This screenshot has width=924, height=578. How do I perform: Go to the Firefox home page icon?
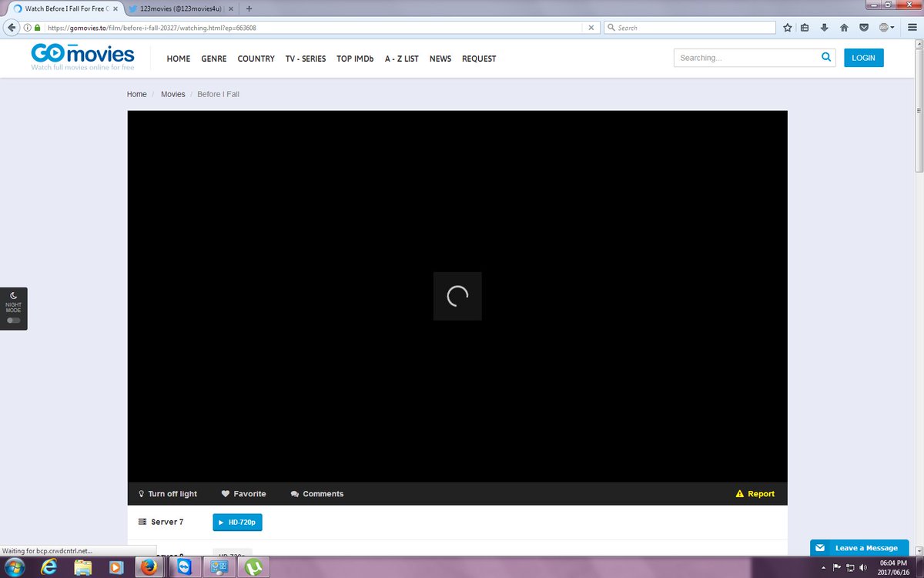click(844, 28)
